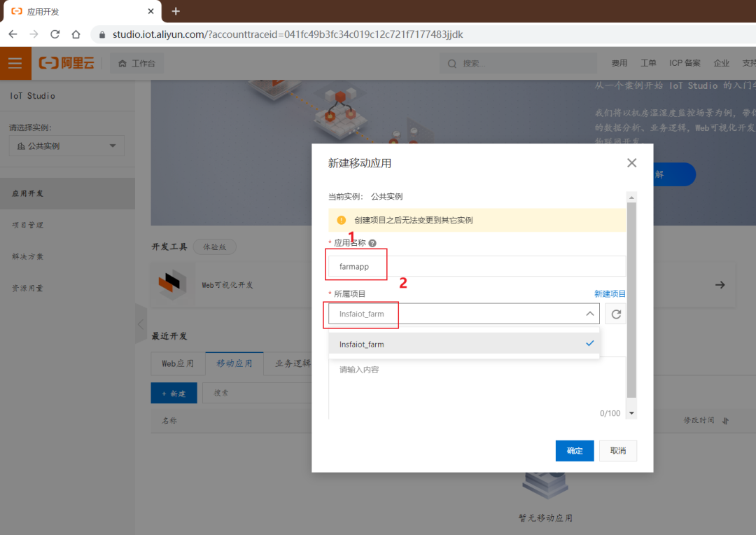Click 新建项目 link in dialog
Screen dimensions: 756x535
(610, 294)
